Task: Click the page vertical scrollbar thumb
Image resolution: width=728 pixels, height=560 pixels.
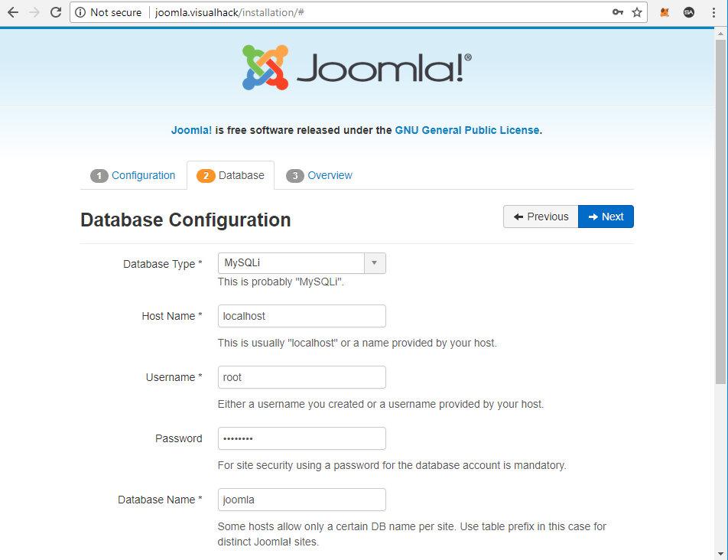Action: click(x=720, y=211)
